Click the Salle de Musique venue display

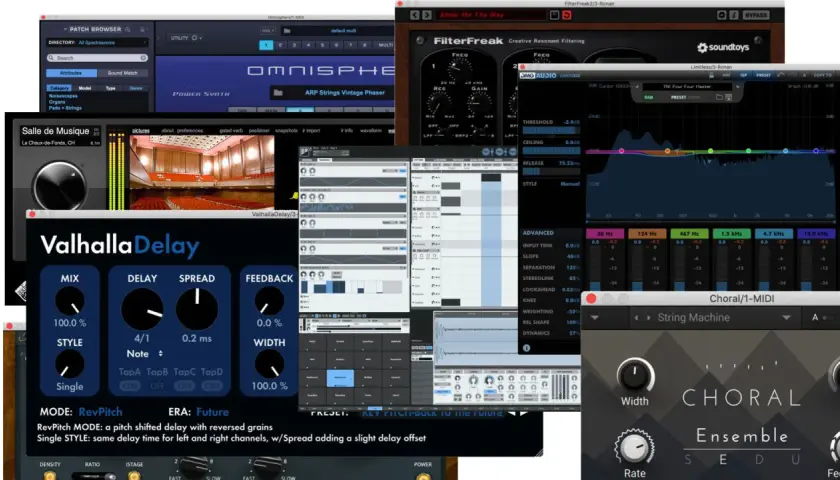tap(60, 136)
